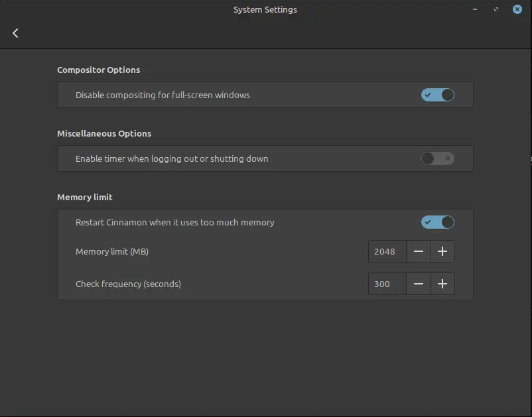Click the Check frequency value field 300

click(387, 284)
